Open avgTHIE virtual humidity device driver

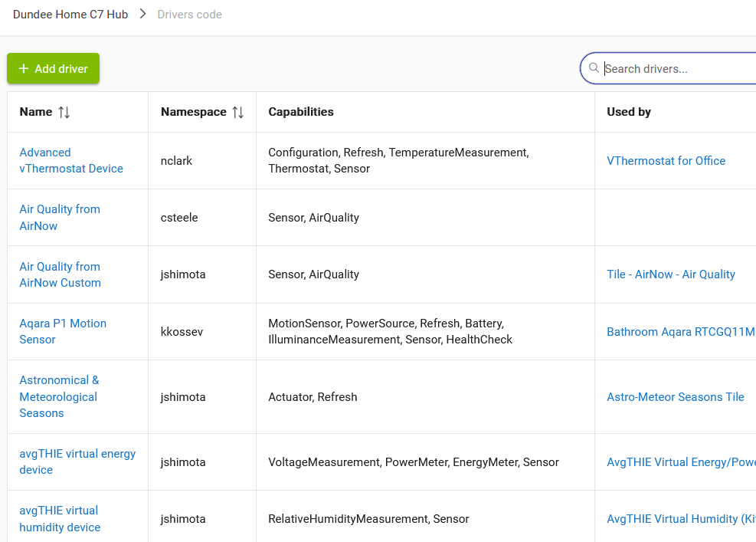(x=60, y=518)
